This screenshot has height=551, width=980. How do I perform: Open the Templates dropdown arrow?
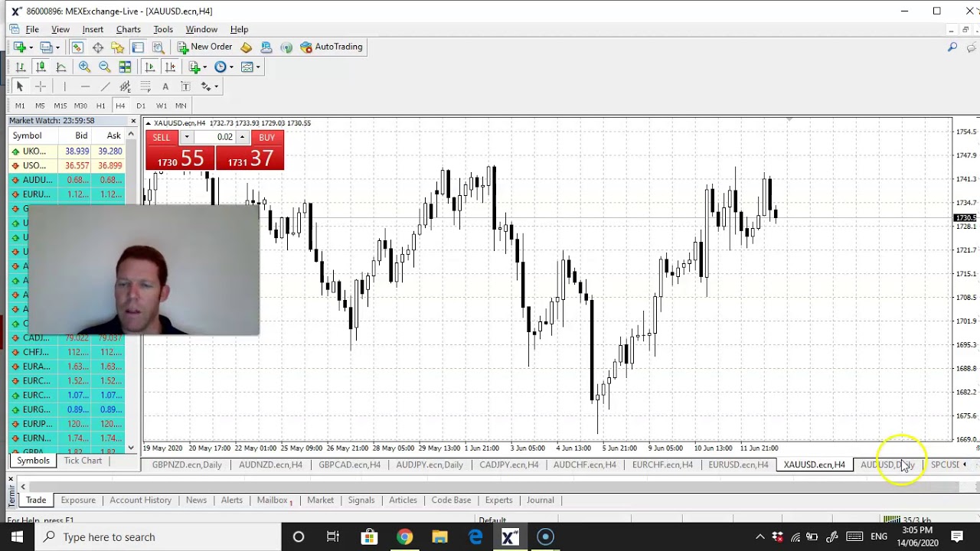point(258,67)
